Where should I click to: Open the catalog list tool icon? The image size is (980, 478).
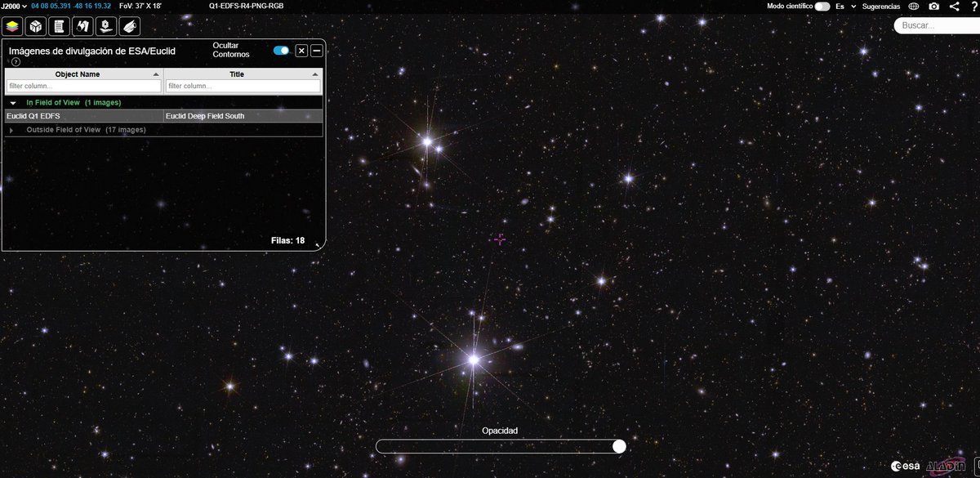coord(59,26)
